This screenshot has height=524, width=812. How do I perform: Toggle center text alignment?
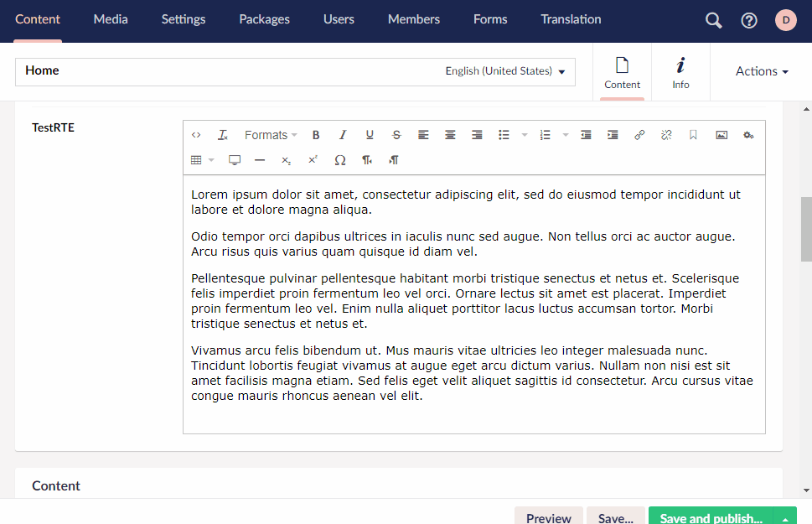point(450,134)
